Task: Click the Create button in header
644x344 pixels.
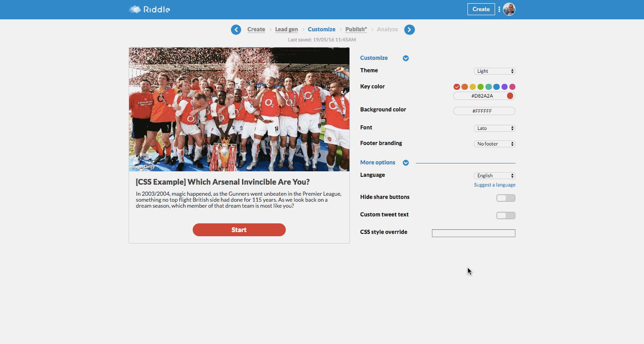Action: click(x=481, y=9)
